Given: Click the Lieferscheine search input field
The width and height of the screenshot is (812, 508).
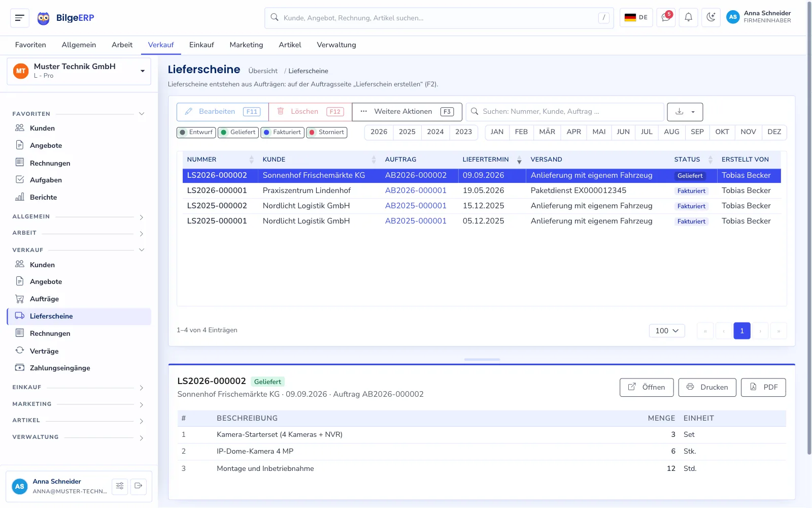Looking at the screenshot, I should [x=565, y=112].
